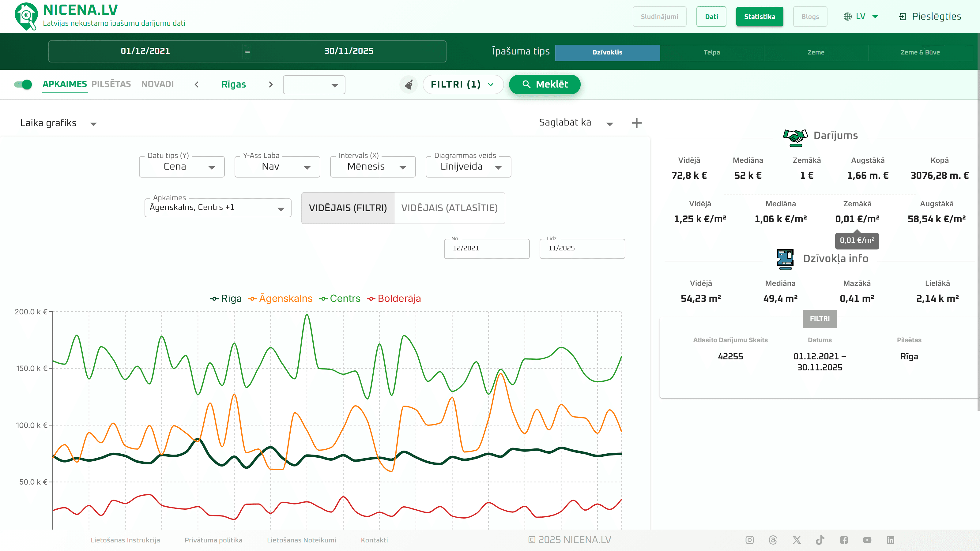Toggle the Āgenskalns series in chart legend

tap(280, 298)
